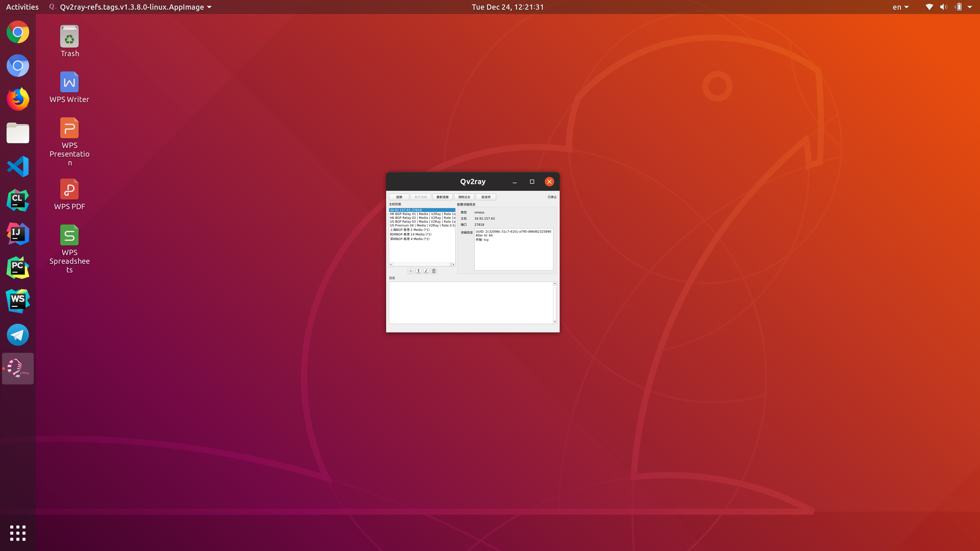
Task: Select 深圳BGP-香港 4 Media entry
Action: [x=422, y=239]
